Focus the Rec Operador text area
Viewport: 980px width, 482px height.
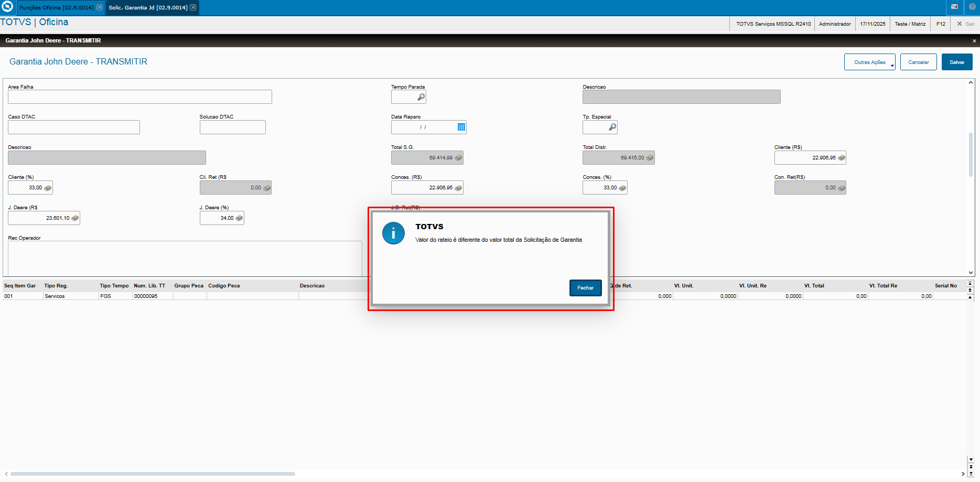pyautogui.click(x=185, y=259)
